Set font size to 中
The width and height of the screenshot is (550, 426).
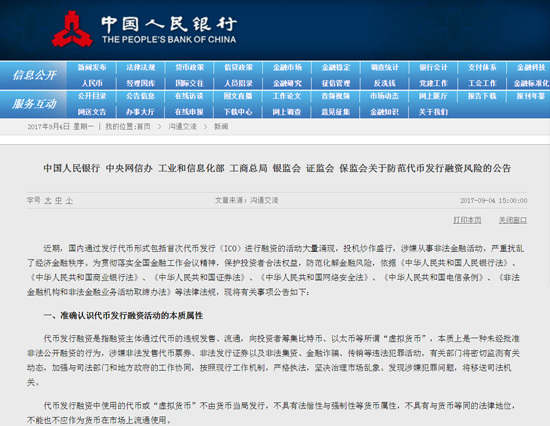[x=58, y=200]
